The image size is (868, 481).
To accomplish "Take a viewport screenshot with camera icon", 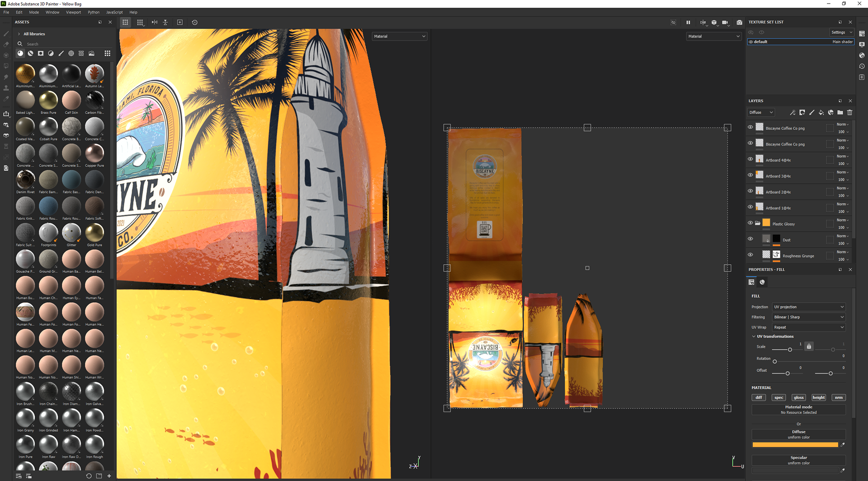I will [x=739, y=22].
